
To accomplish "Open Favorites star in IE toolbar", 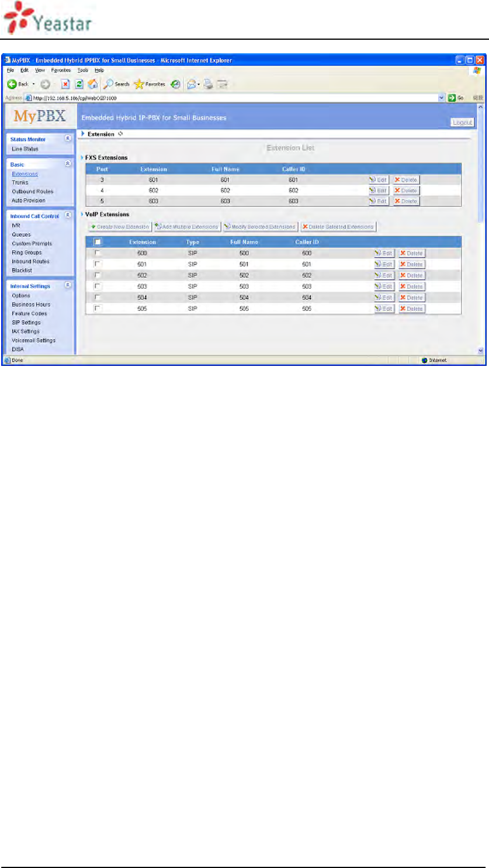I will tap(139, 84).
